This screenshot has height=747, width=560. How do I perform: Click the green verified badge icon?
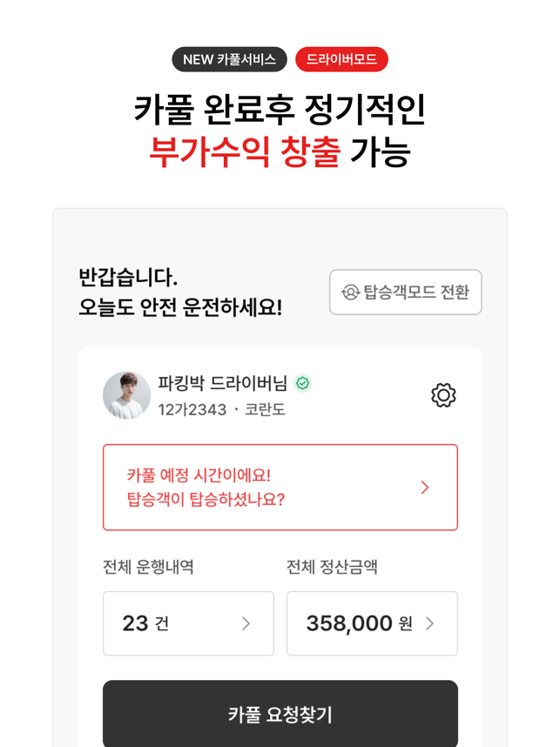303,383
